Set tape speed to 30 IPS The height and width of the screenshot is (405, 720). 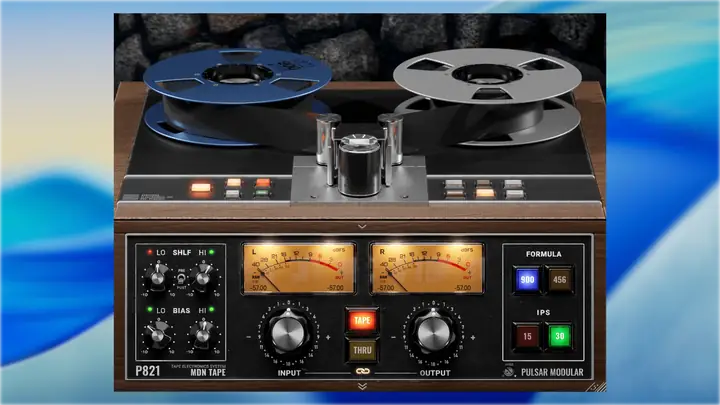pos(559,336)
